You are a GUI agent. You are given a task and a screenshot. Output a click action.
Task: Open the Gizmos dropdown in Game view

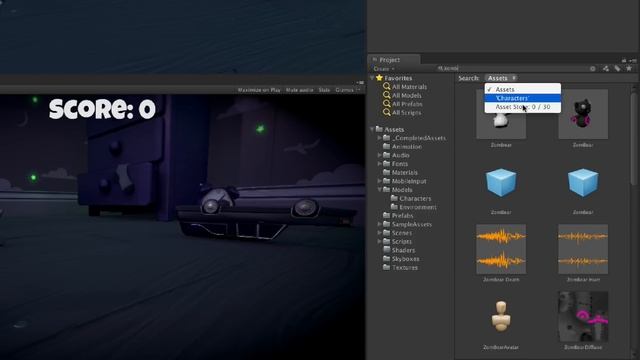click(348, 90)
